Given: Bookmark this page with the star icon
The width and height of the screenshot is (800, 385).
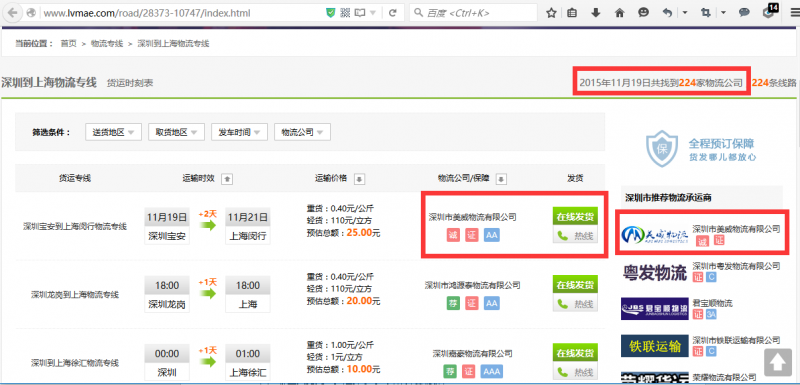Looking at the screenshot, I should (x=551, y=13).
